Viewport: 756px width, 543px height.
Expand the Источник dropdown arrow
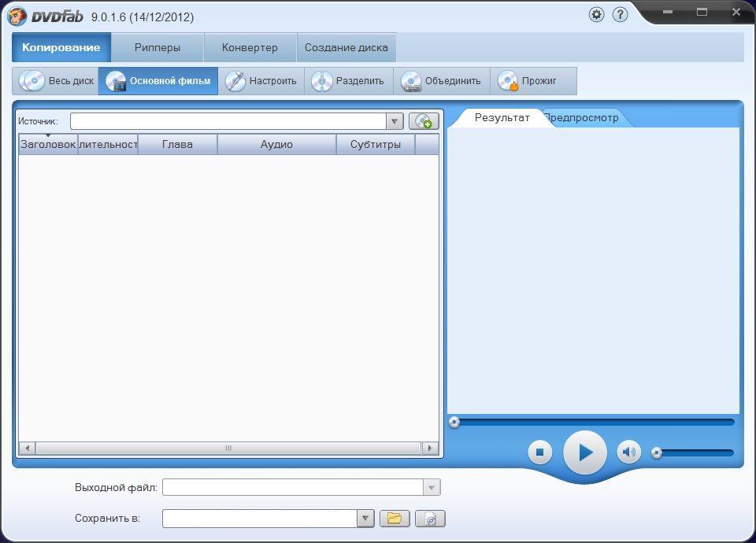click(395, 121)
